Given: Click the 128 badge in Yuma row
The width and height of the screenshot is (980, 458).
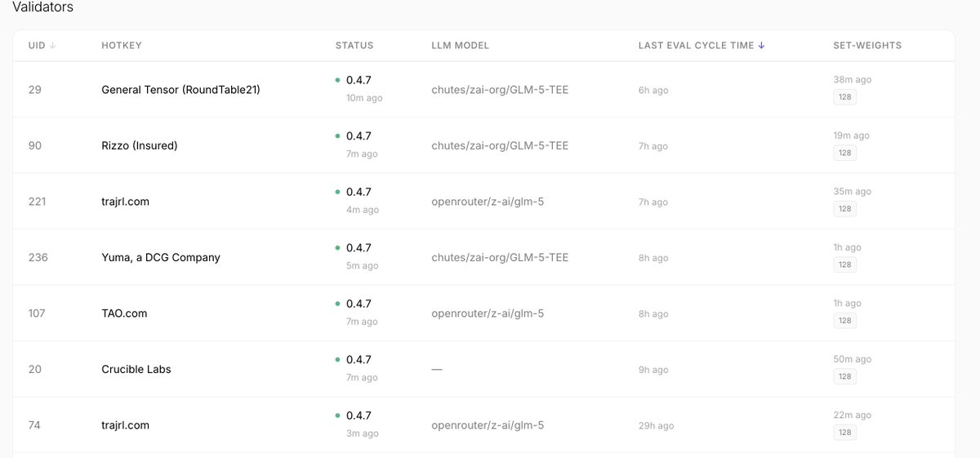Looking at the screenshot, I should point(844,265).
